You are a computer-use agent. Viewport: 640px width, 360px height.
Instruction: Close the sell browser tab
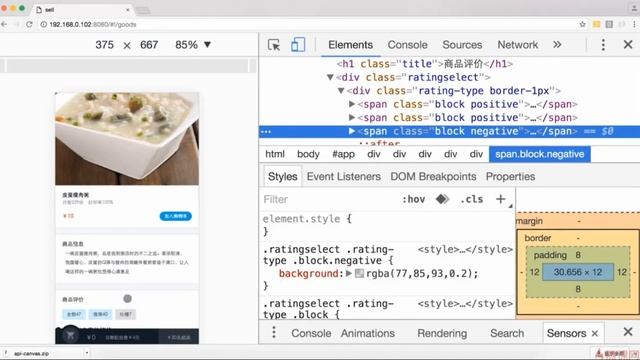click(127, 9)
